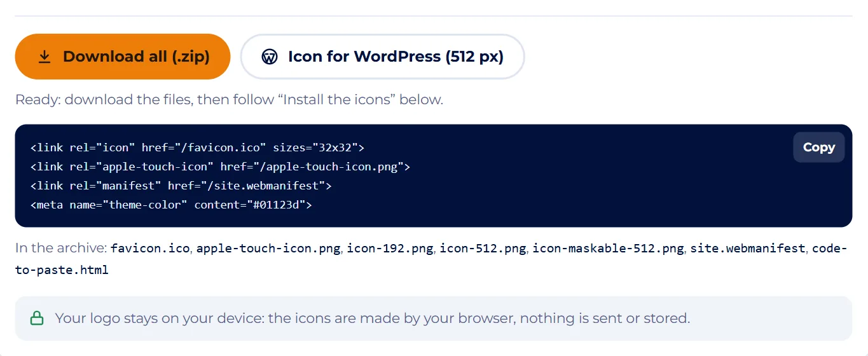The image size is (868, 356).
Task: Select the apple-touch-icon link tag line
Action: tap(220, 167)
